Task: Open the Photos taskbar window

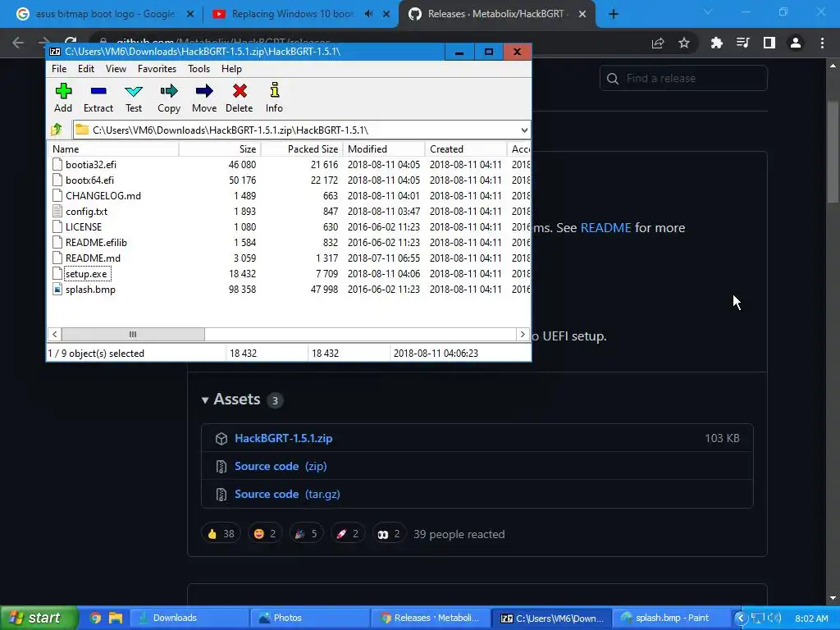Action: pos(309,618)
